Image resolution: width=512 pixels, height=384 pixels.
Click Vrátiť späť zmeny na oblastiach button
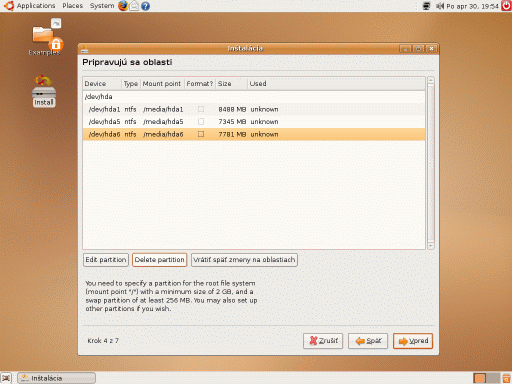tap(244, 260)
